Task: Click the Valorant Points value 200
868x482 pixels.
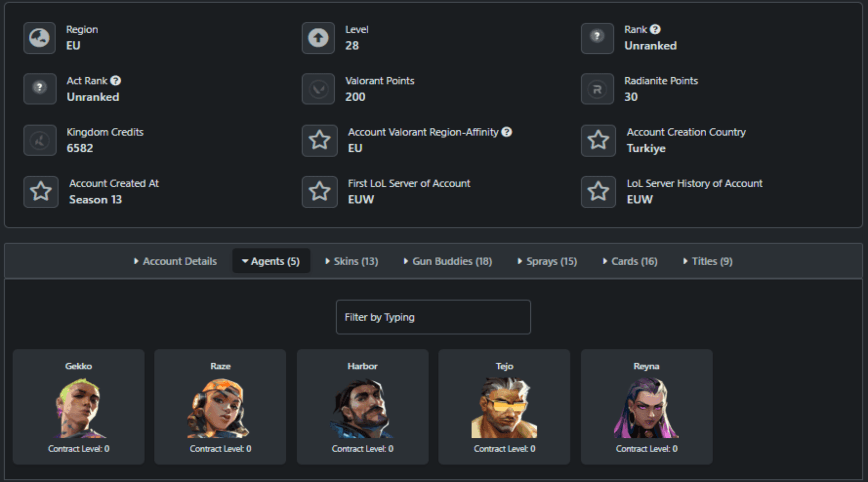Action: point(355,97)
